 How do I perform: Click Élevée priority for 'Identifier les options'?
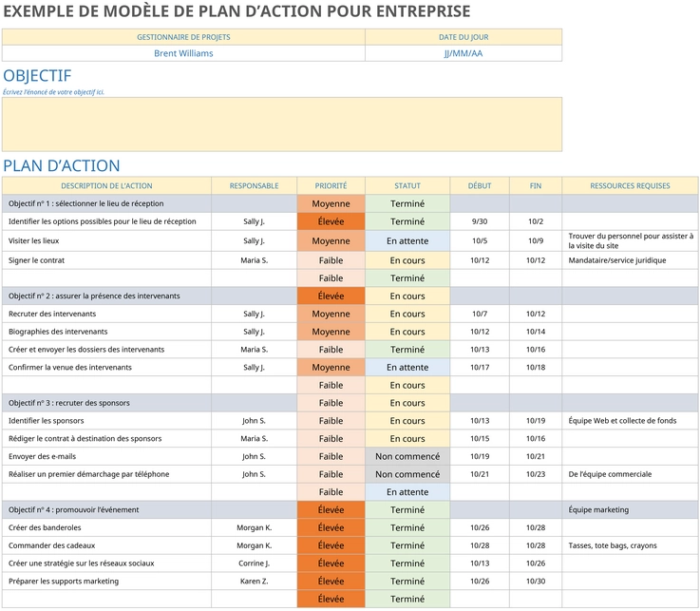[x=331, y=221]
